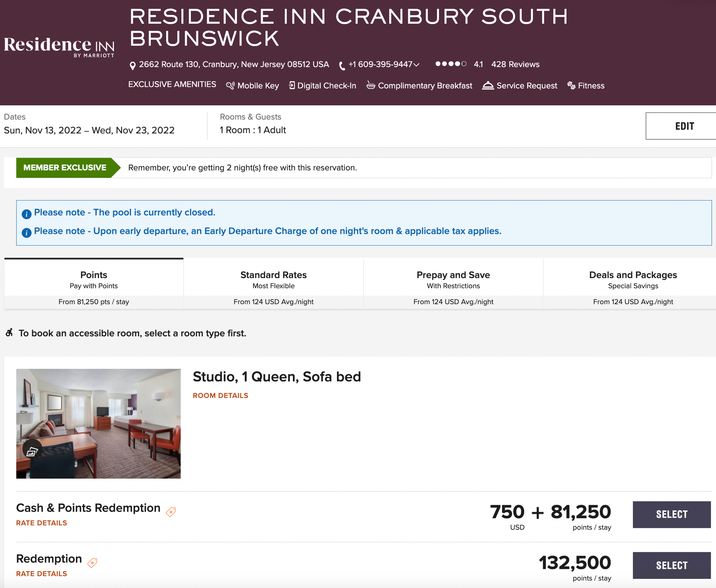
Task: Select the 132,500 points Redemption rate
Action: 671,565
